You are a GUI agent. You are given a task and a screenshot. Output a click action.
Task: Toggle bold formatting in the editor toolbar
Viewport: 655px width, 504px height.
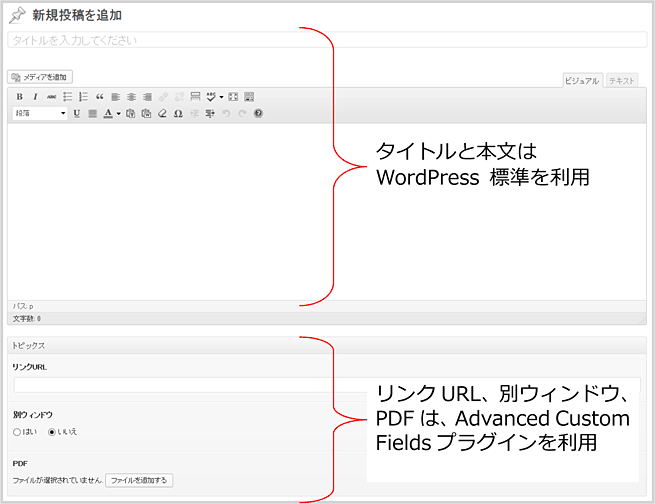[19, 97]
